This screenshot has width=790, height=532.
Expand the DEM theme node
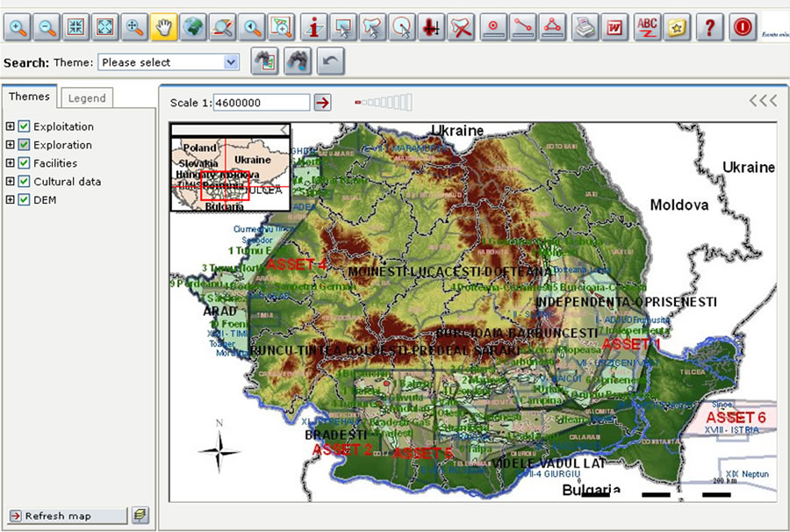[x=10, y=199]
